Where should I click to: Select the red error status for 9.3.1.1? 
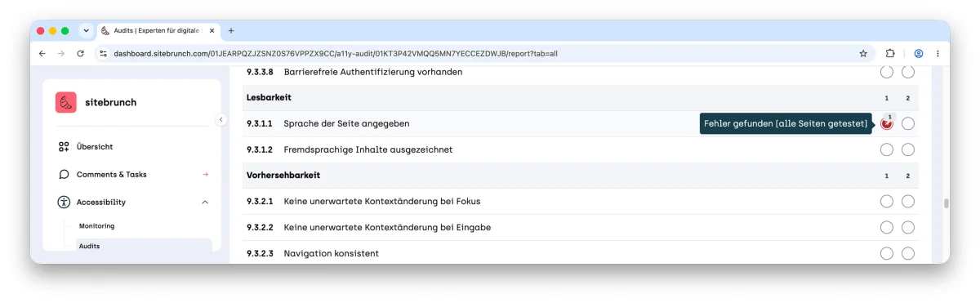887,124
